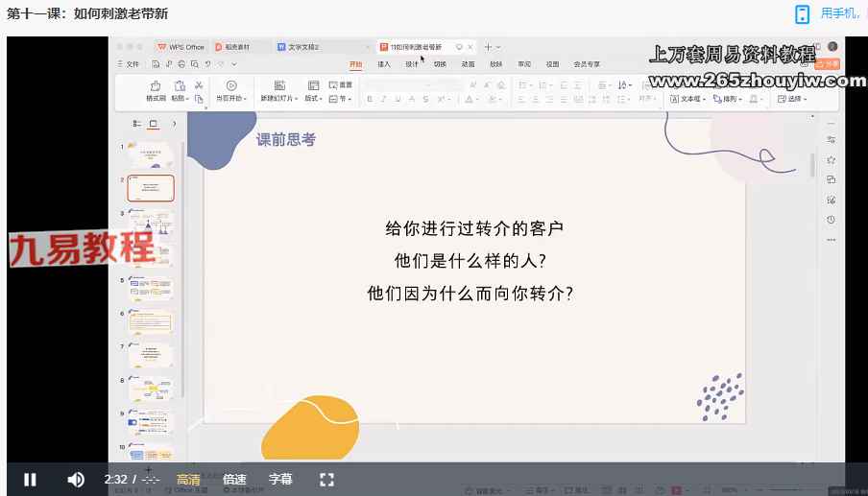868x496 pixels.
Task: Toggle 字幕 subtitles in player
Action: point(280,480)
